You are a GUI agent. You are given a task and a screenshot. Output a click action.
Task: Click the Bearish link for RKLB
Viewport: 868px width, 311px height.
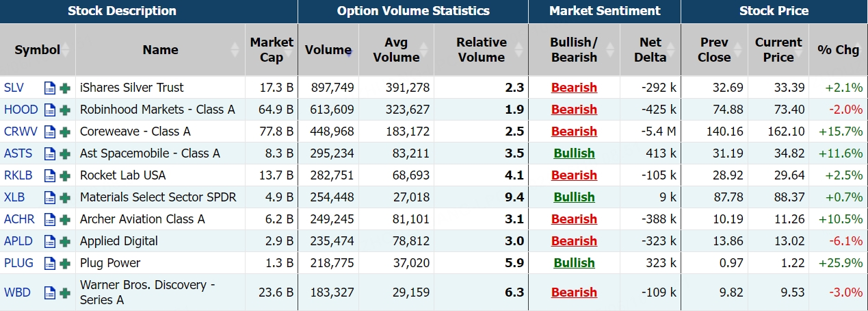click(x=574, y=175)
